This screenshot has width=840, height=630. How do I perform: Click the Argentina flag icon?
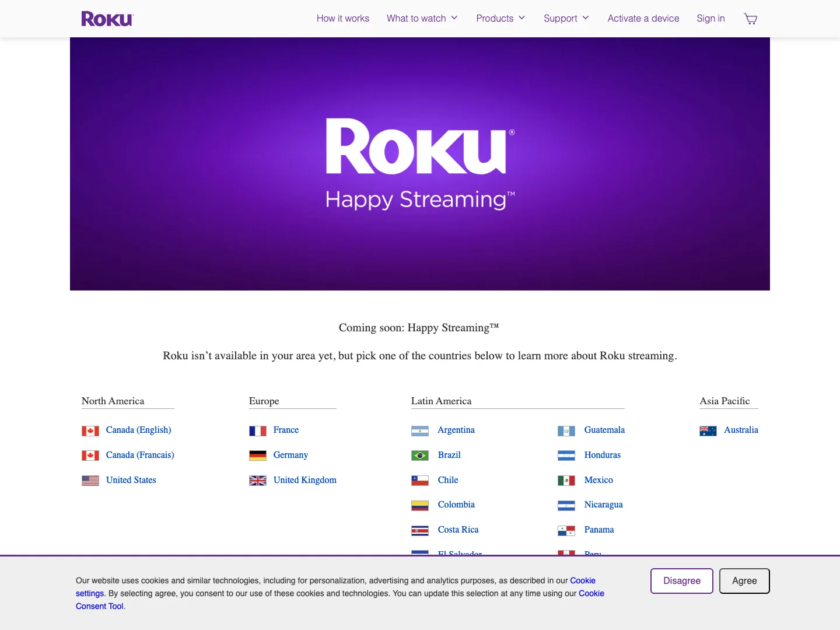(420, 431)
